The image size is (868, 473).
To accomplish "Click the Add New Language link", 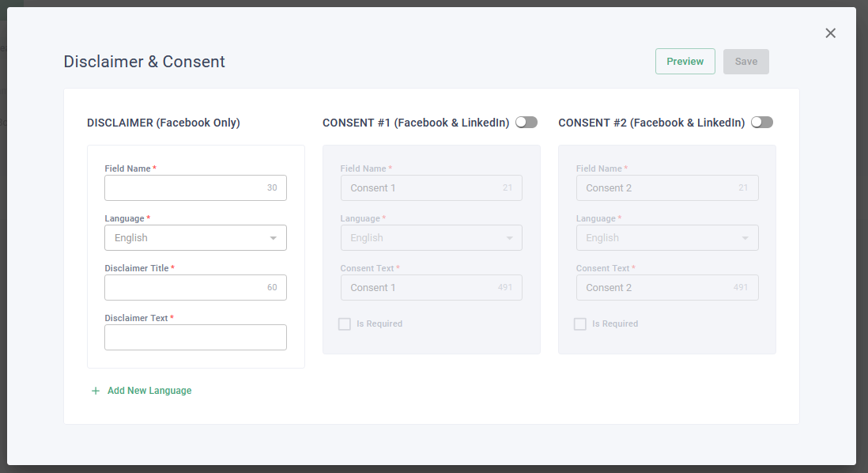I will pyautogui.click(x=149, y=391).
